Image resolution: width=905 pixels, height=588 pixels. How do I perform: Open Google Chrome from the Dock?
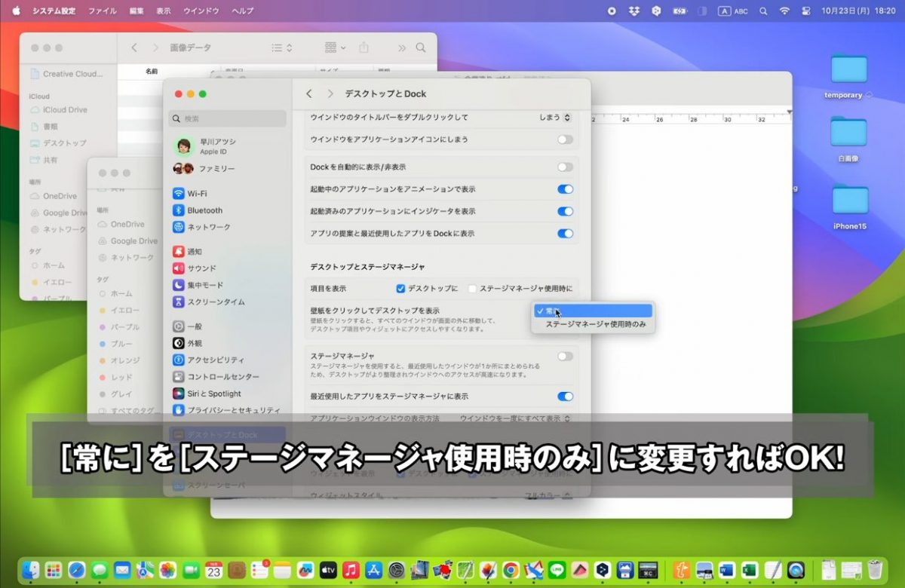[x=511, y=570]
